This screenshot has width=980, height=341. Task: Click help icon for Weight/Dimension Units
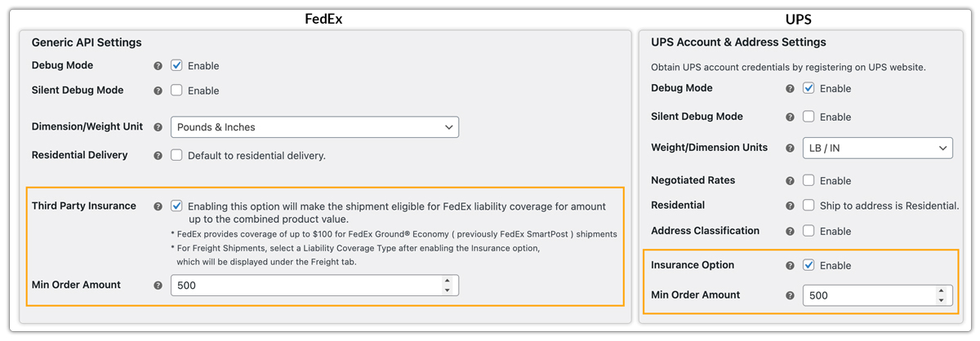tap(790, 148)
